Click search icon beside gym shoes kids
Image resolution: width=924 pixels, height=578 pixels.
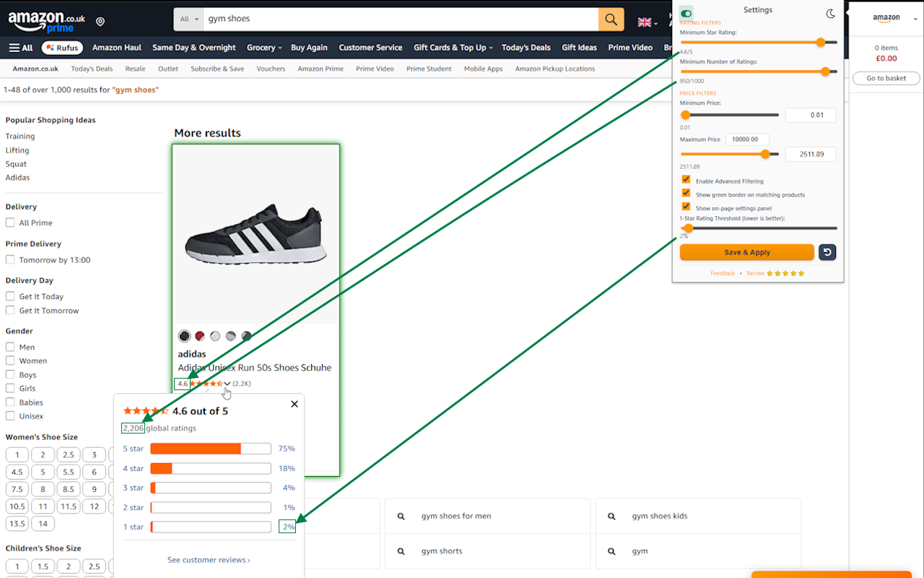[612, 516]
